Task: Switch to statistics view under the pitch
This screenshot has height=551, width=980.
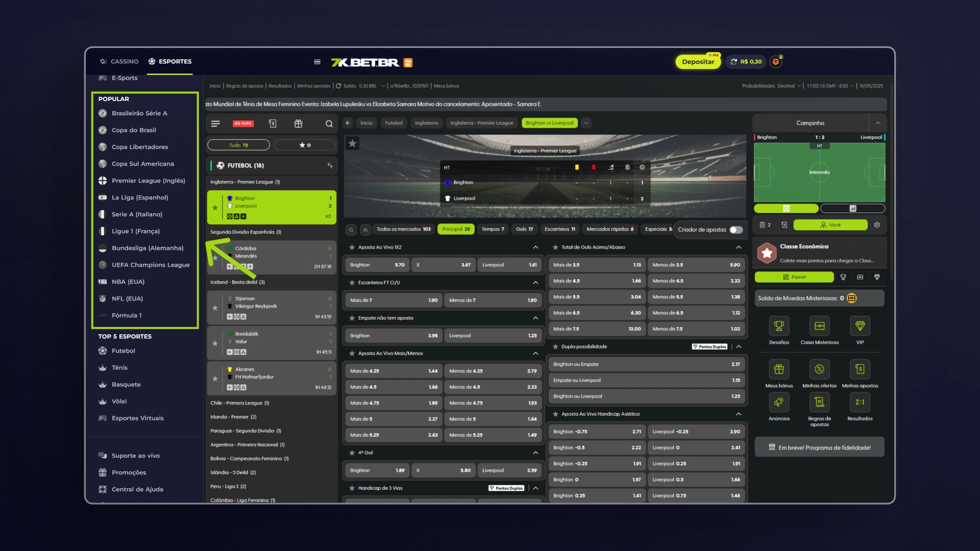Action: point(852,209)
